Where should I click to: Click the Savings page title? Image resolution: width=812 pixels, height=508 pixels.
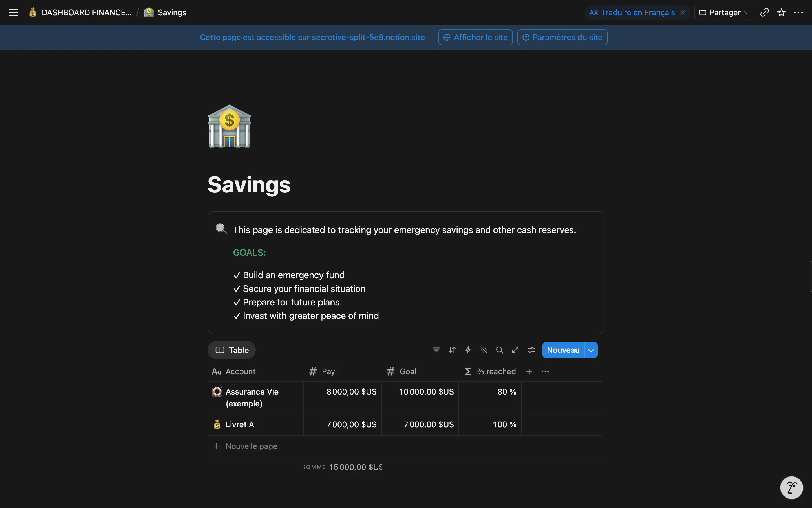[x=249, y=185]
